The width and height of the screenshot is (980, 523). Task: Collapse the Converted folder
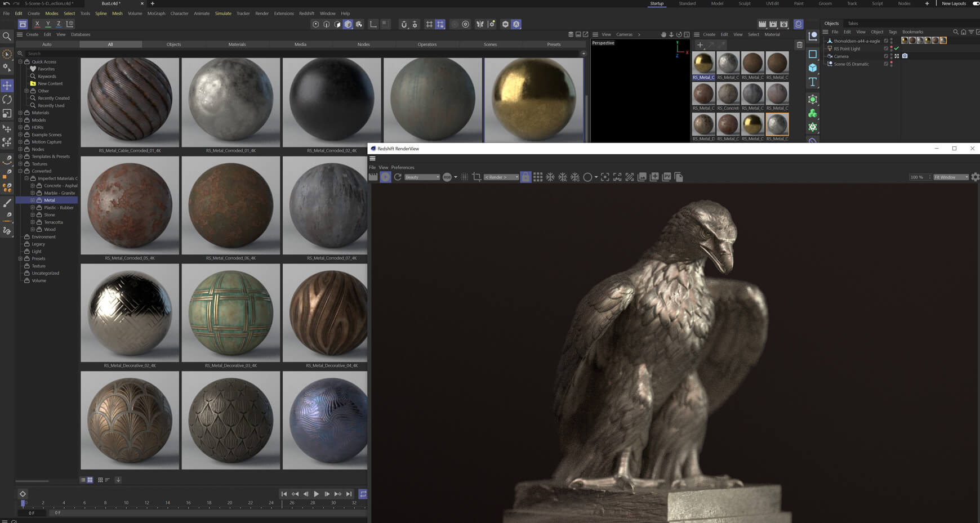click(x=20, y=171)
